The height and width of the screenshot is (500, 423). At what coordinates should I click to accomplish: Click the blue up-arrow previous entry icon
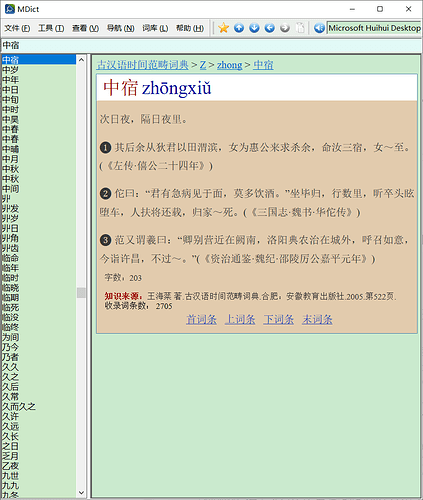pos(239,28)
